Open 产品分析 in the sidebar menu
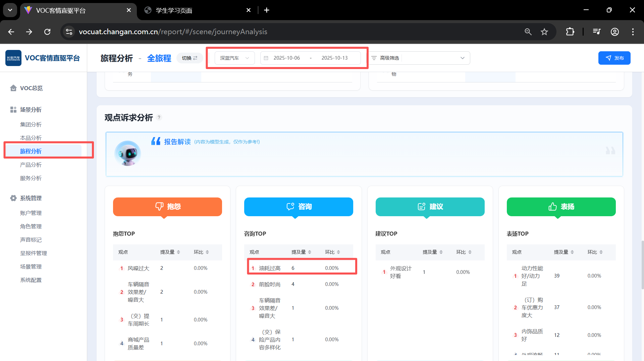The width and height of the screenshot is (644, 361). click(31, 165)
